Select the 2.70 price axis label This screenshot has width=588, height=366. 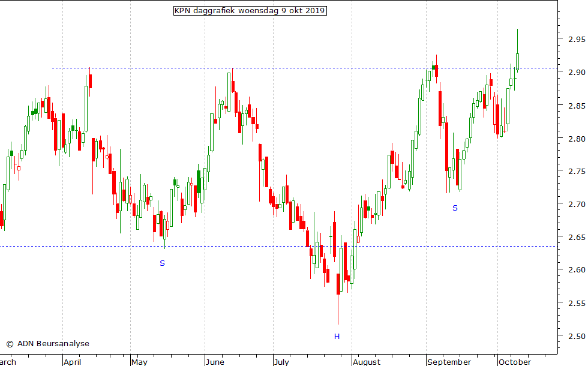tap(577, 205)
